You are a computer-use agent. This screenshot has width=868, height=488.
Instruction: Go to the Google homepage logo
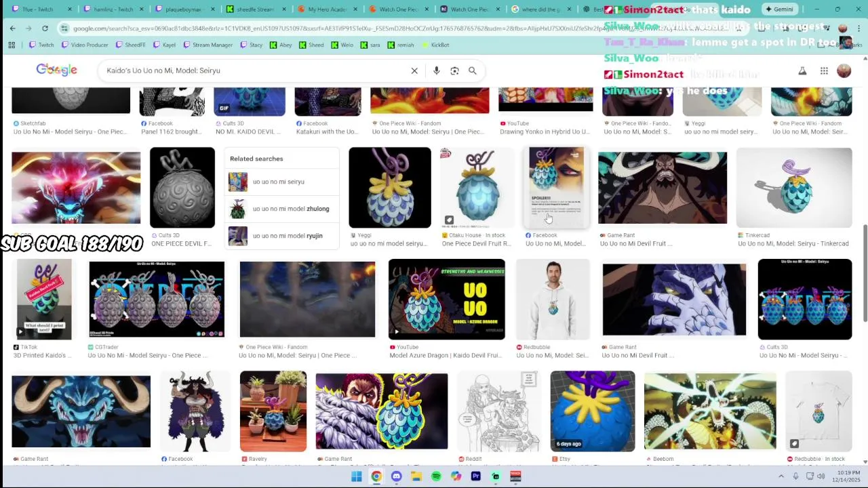click(56, 70)
